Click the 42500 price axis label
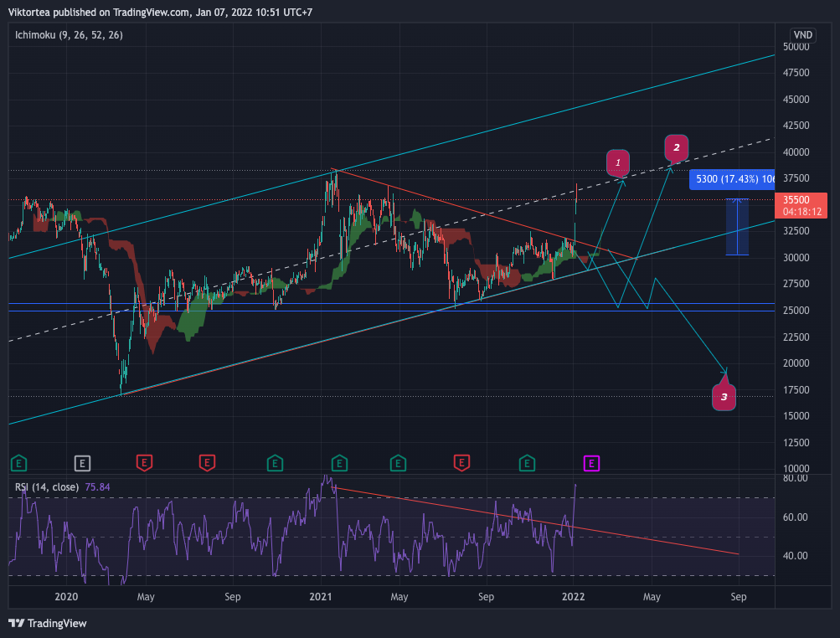The width and height of the screenshot is (840, 638). (796, 126)
